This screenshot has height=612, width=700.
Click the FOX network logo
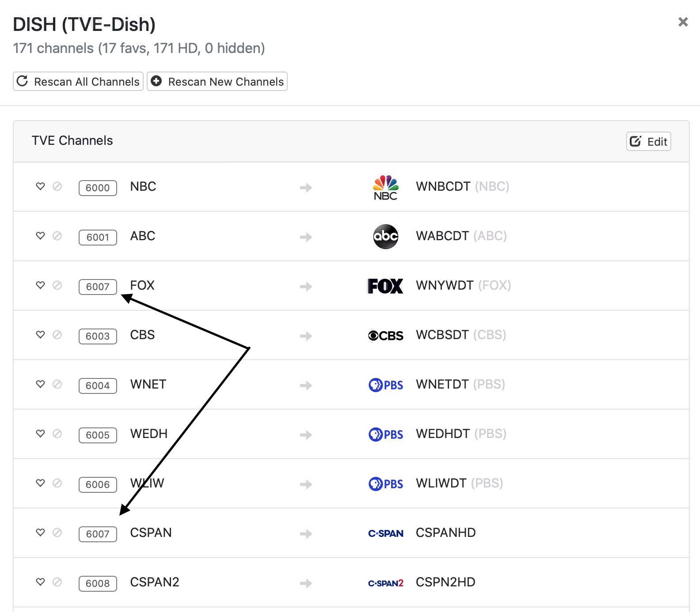click(385, 286)
